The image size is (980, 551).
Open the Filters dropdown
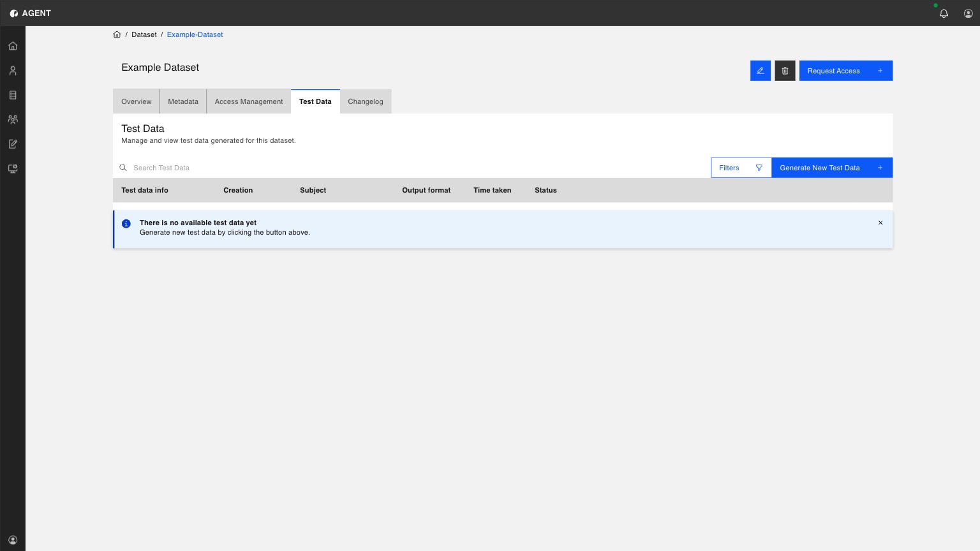pos(741,168)
